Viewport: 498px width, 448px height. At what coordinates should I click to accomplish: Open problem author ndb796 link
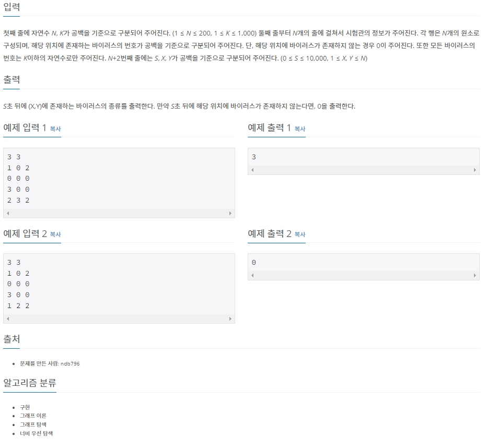coord(70,363)
